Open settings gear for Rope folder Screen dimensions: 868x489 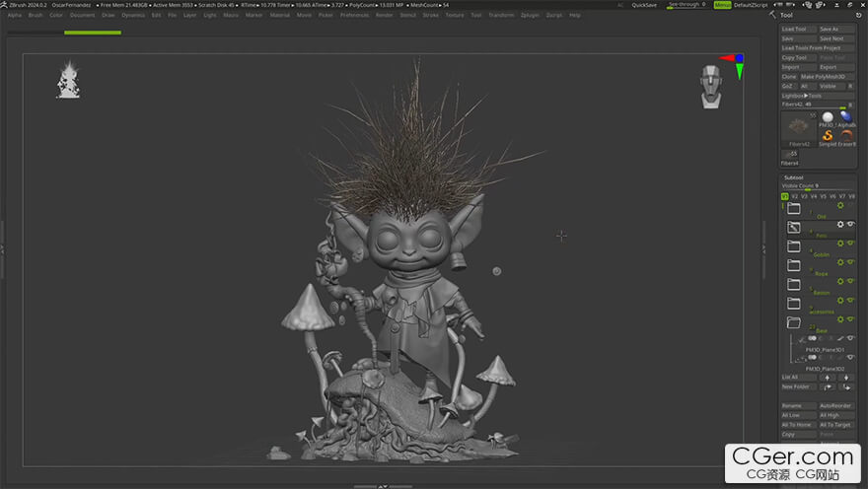(840, 262)
